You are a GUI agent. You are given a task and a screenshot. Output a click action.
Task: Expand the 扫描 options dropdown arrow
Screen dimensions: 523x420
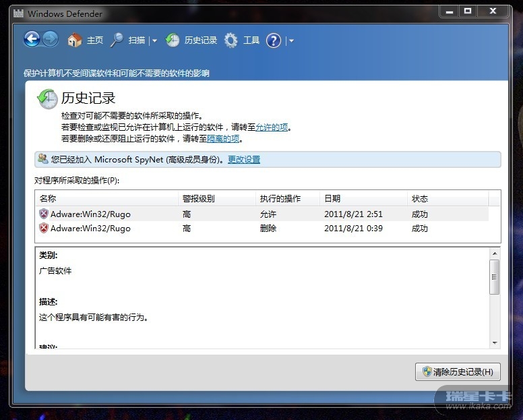tap(154, 40)
